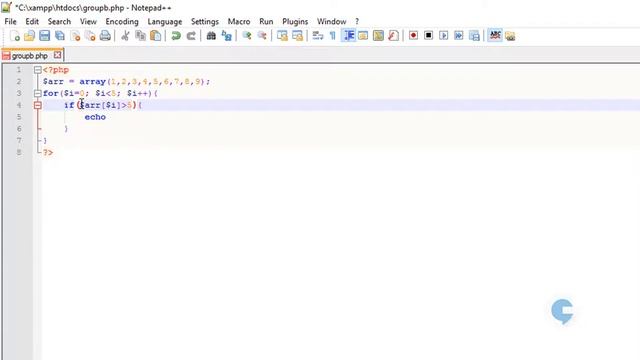Toggle synchronized vertical scrolling
640x360 pixels.
coord(282,36)
